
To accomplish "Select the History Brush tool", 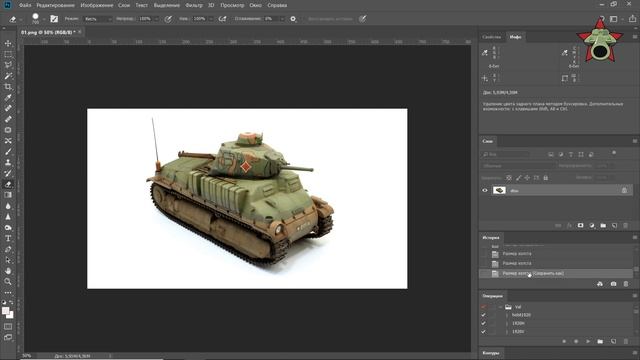I will (x=8, y=173).
